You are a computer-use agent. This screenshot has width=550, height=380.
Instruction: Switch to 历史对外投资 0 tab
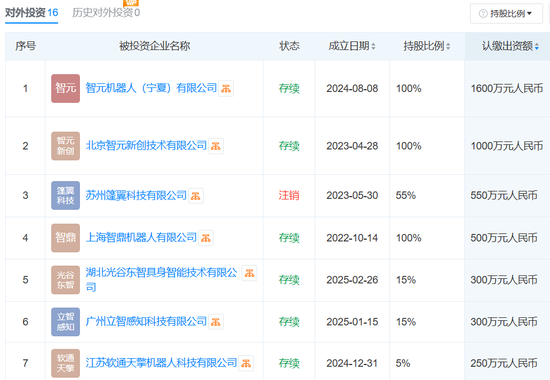point(106,13)
